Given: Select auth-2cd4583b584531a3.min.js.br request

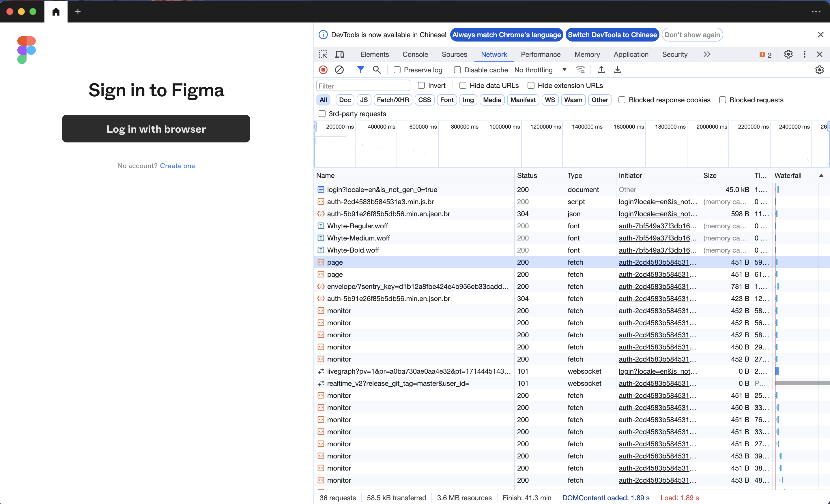Looking at the screenshot, I should click(x=572, y=202).
